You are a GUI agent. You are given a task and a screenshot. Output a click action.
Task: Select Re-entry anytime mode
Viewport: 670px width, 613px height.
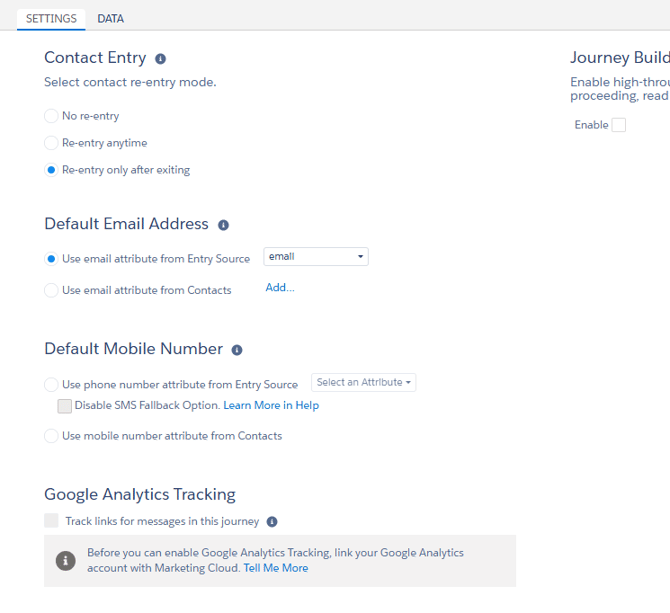pos(52,143)
